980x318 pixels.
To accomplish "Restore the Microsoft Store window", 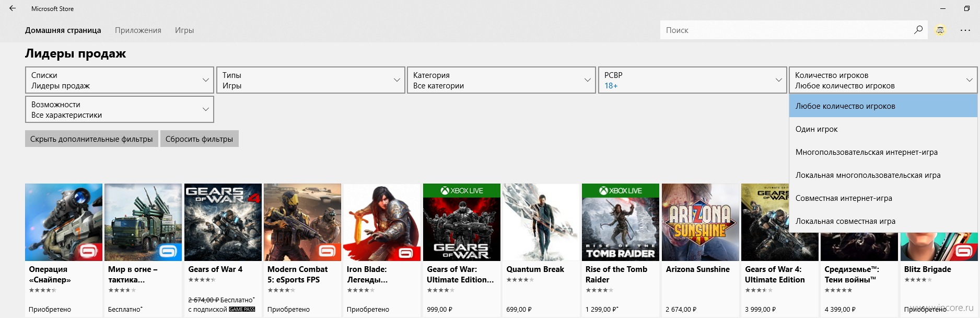I will click(966, 8).
